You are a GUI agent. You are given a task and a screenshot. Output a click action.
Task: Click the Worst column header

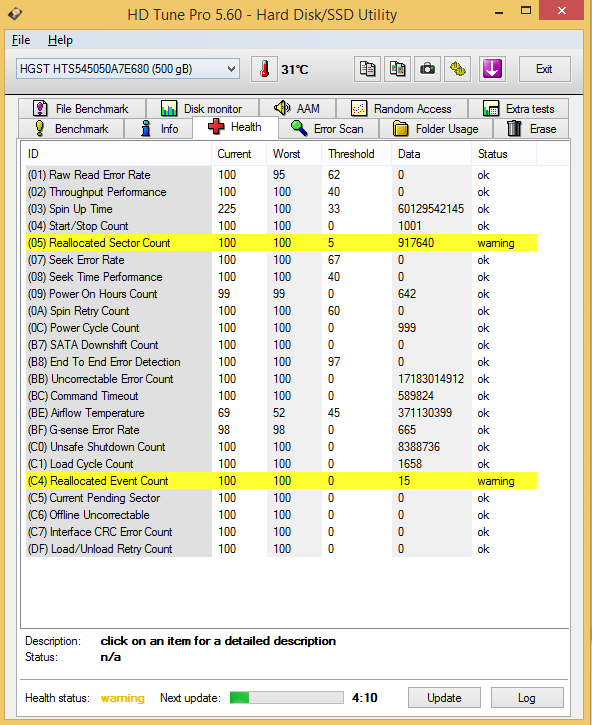point(294,154)
